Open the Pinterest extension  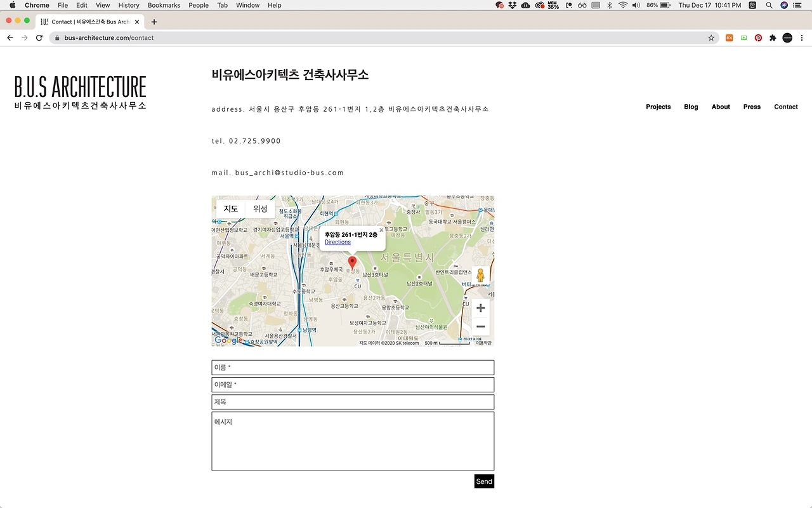click(758, 38)
